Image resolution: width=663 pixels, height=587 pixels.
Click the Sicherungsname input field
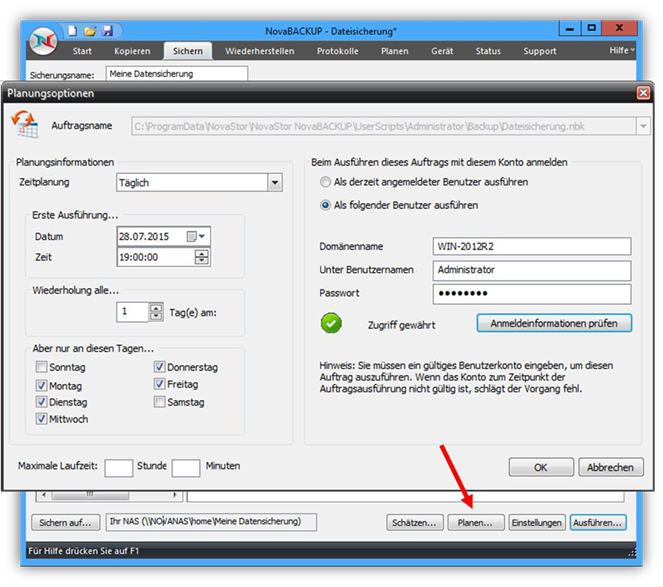tap(177, 74)
